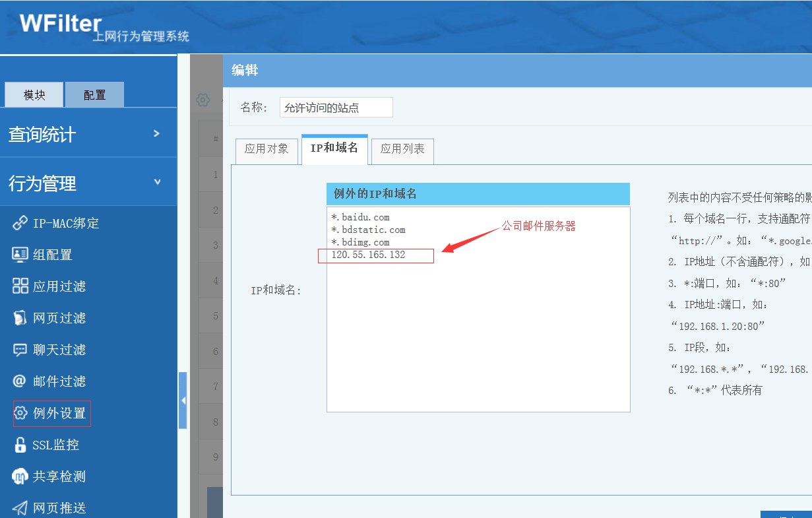The image size is (812, 518).
Task: Select the 网页过滤 page icon
Action: coord(20,318)
